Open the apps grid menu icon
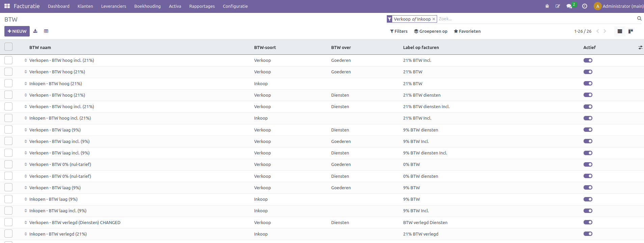 [x=7, y=6]
